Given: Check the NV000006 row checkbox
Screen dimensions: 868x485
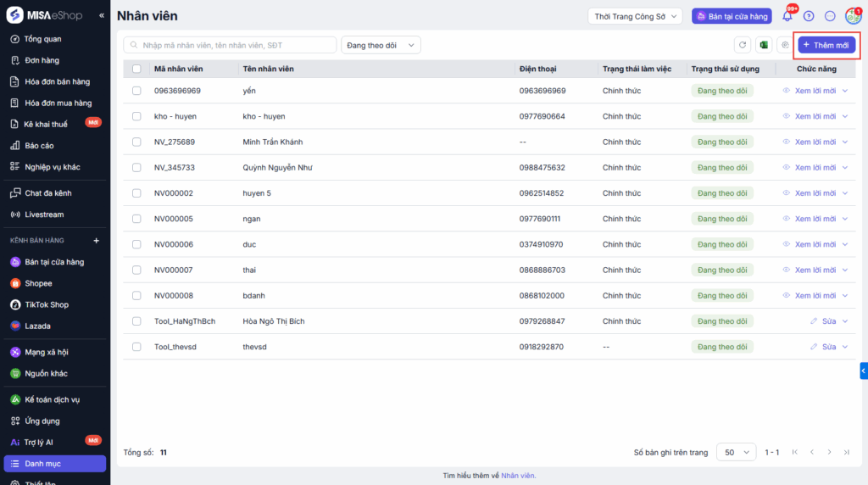Looking at the screenshot, I should point(136,244).
